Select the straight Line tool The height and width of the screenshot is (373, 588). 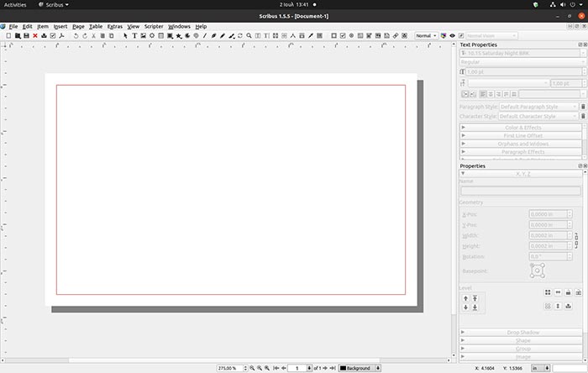click(x=205, y=35)
